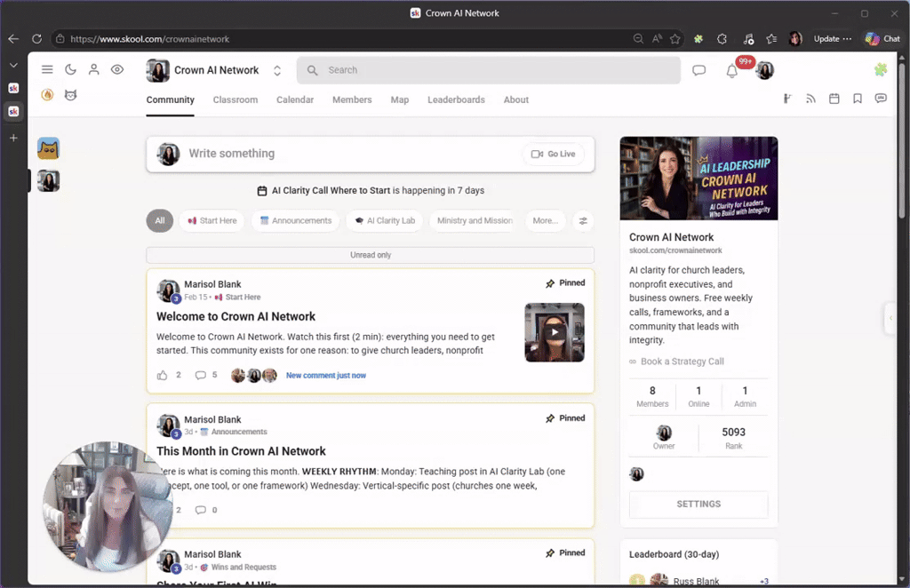Open the chat messages bubble icon
The image size is (910, 588).
coord(698,70)
